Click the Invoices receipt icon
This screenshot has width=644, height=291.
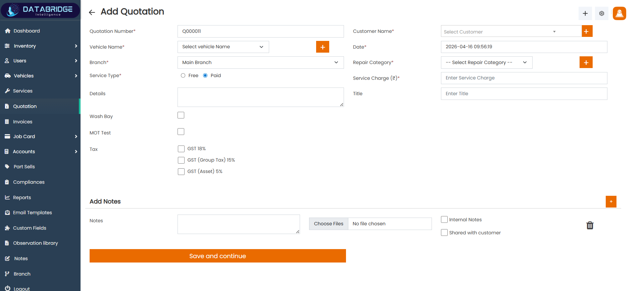[7, 122]
